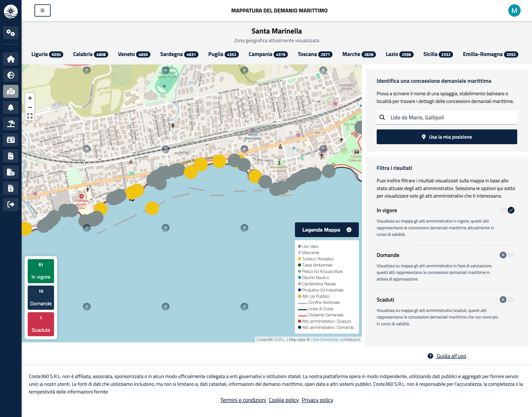Open notifications bell icon in sidebar
The height and width of the screenshot is (417, 532).
tap(11, 107)
